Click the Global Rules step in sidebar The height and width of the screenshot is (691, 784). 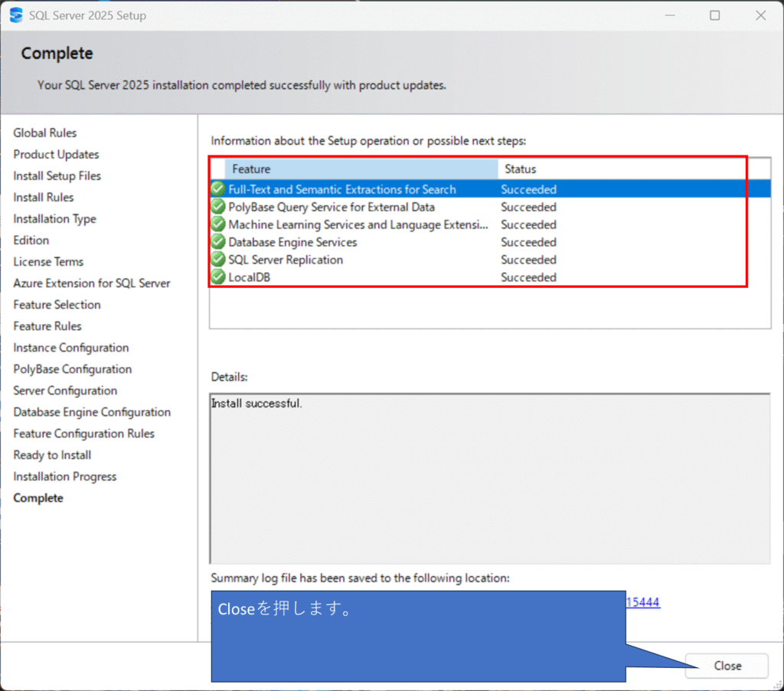45,133
